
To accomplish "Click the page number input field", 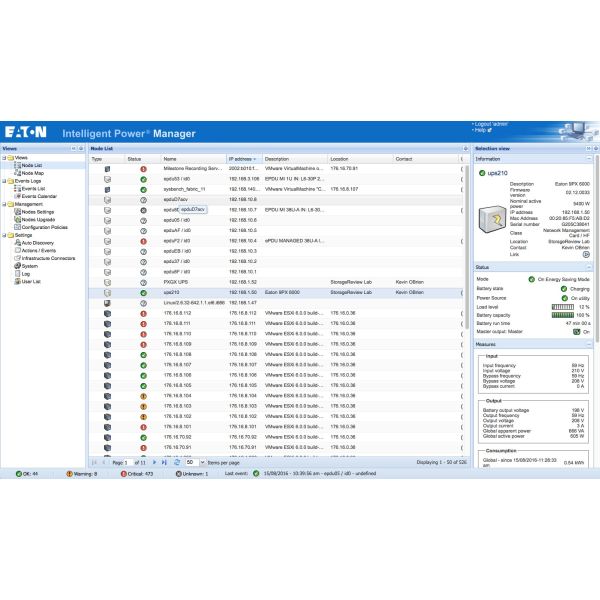I will pos(128,462).
